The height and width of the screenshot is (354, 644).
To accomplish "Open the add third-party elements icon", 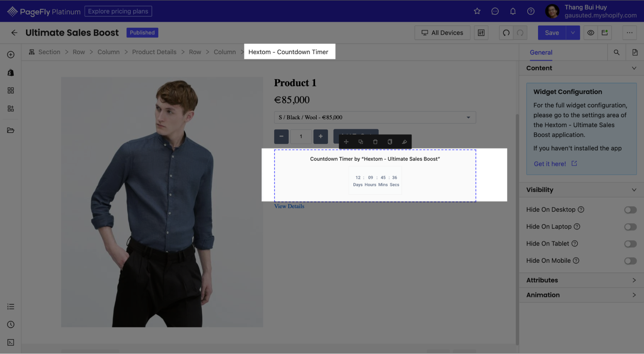I will pos(11,108).
